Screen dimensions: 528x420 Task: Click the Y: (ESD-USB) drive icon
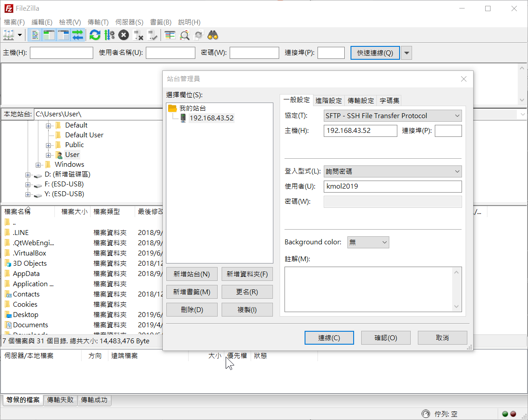pos(38,194)
